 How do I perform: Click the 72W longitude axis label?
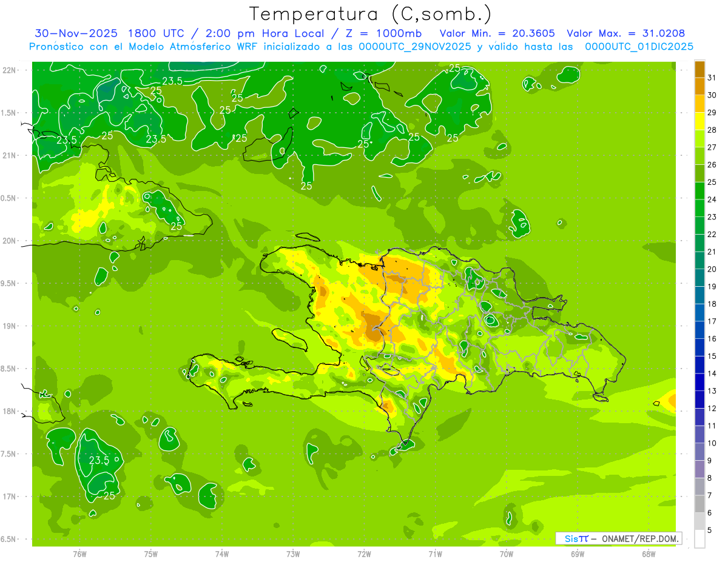(x=364, y=554)
